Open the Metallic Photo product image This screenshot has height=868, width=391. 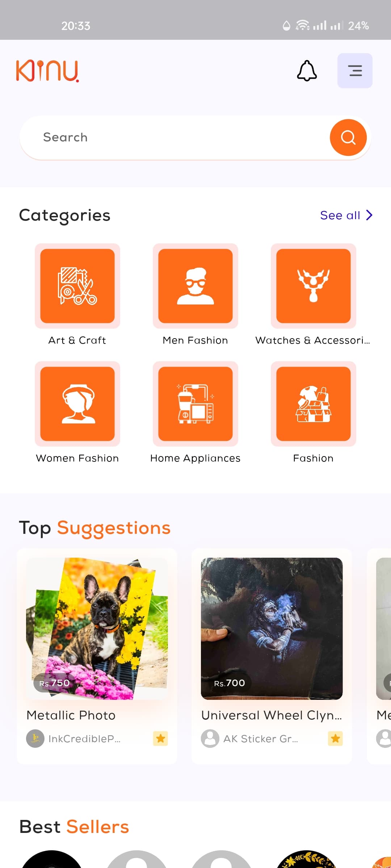(x=97, y=629)
